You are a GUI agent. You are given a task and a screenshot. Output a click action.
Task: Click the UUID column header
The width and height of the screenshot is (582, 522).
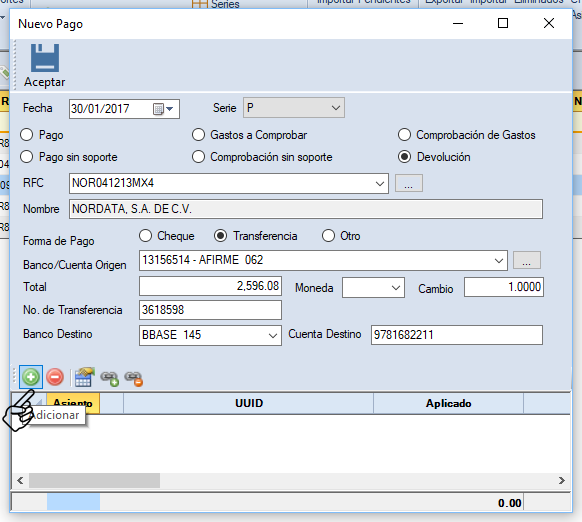(x=249, y=403)
